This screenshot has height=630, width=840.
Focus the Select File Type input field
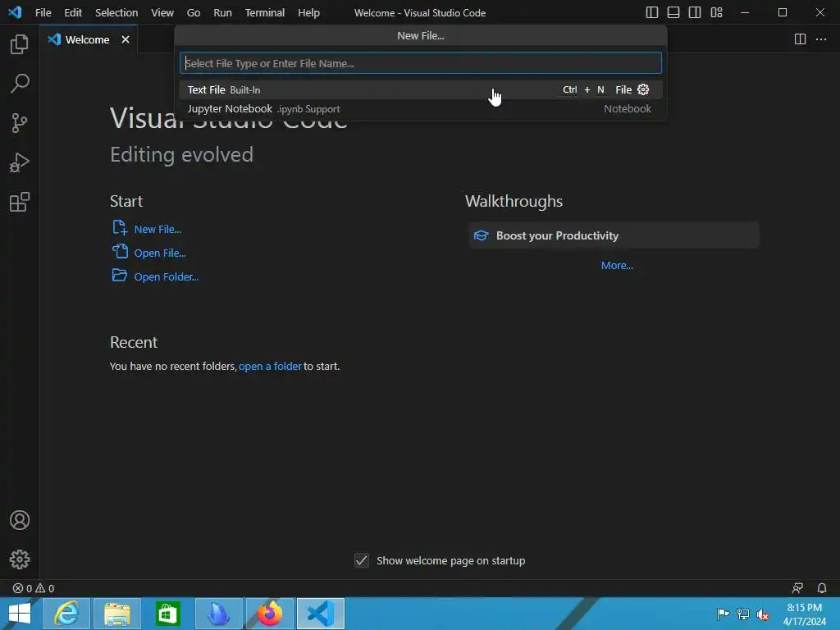click(x=421, y=63)
